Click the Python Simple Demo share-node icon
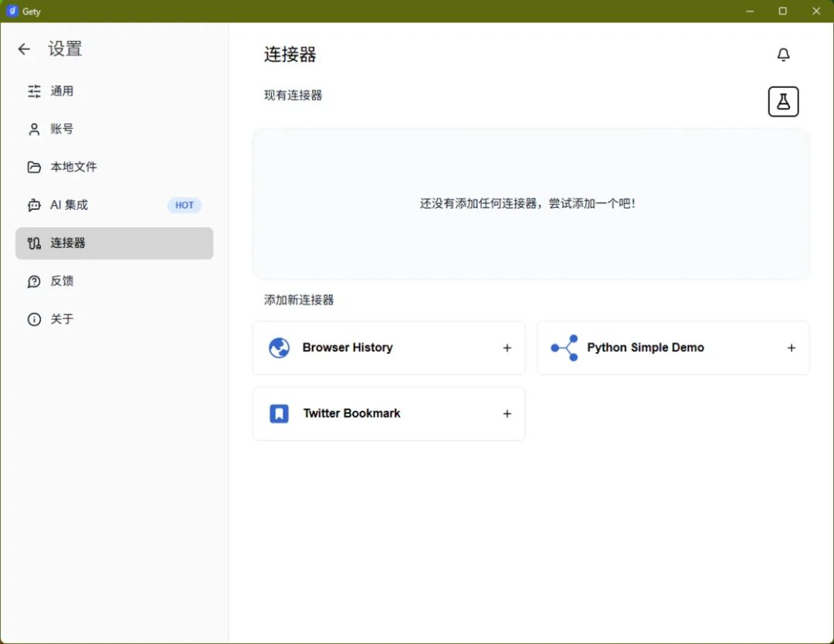834x644 pixels. (x=564, y=347)
